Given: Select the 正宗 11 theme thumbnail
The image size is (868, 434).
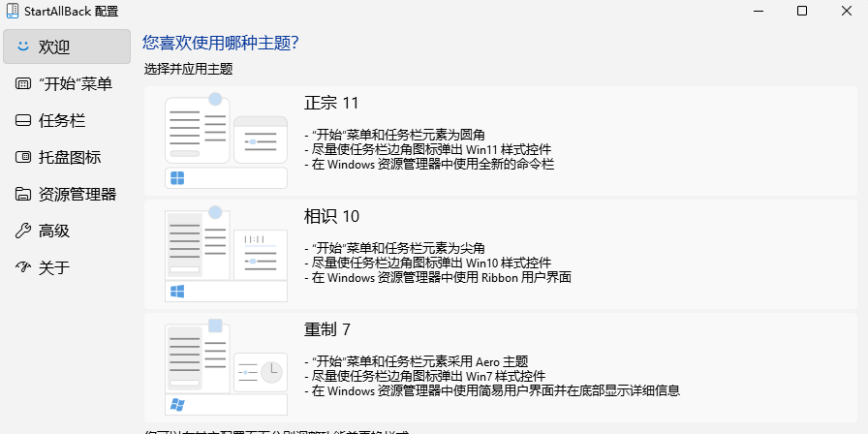Looking at the screenshot, I should point(226,140).
